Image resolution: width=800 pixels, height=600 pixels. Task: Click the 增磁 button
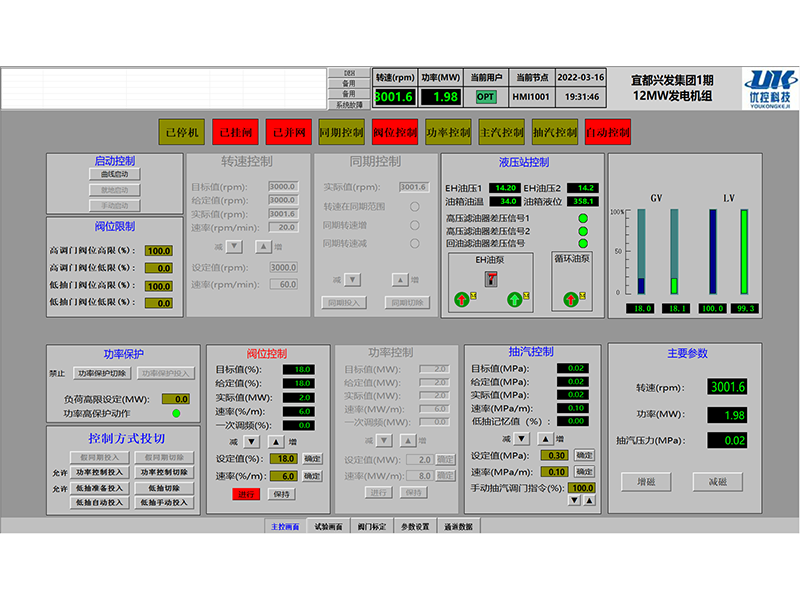click(646, 482)
